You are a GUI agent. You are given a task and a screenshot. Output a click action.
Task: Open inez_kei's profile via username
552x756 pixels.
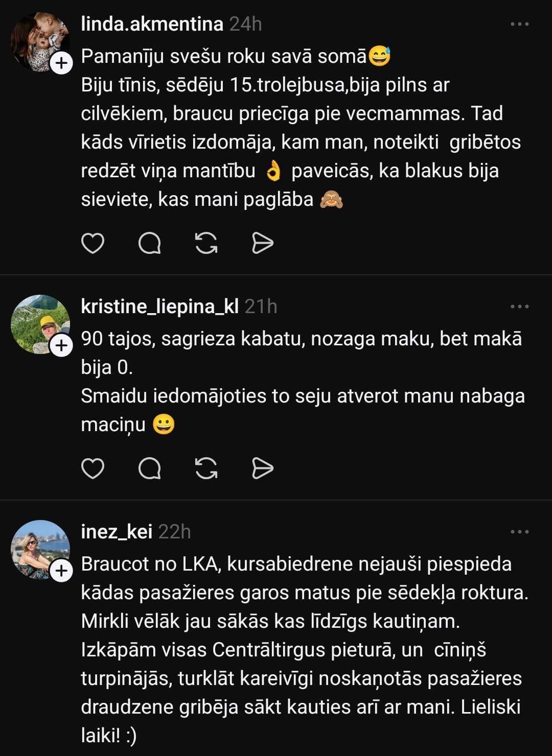(117, 532)
